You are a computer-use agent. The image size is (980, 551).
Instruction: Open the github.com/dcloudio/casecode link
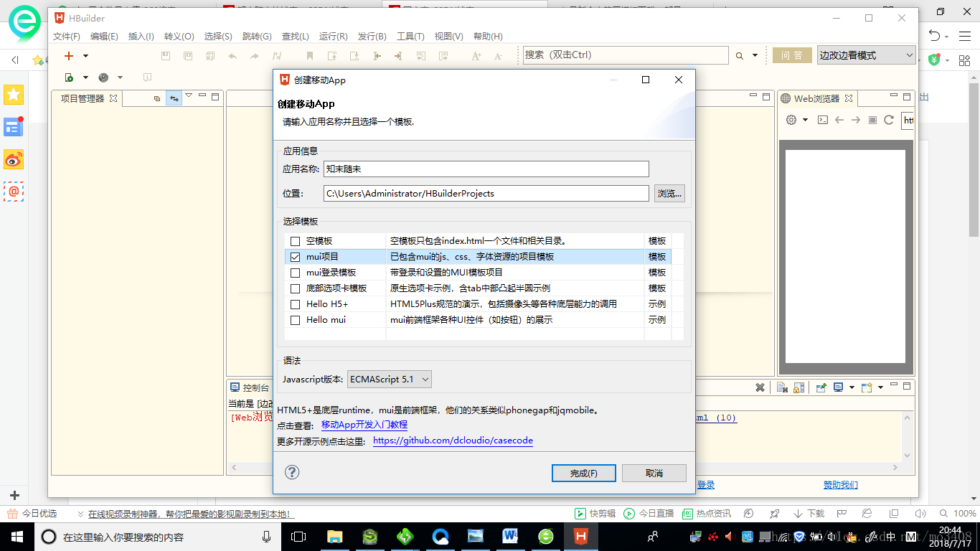tap(453, 441)
